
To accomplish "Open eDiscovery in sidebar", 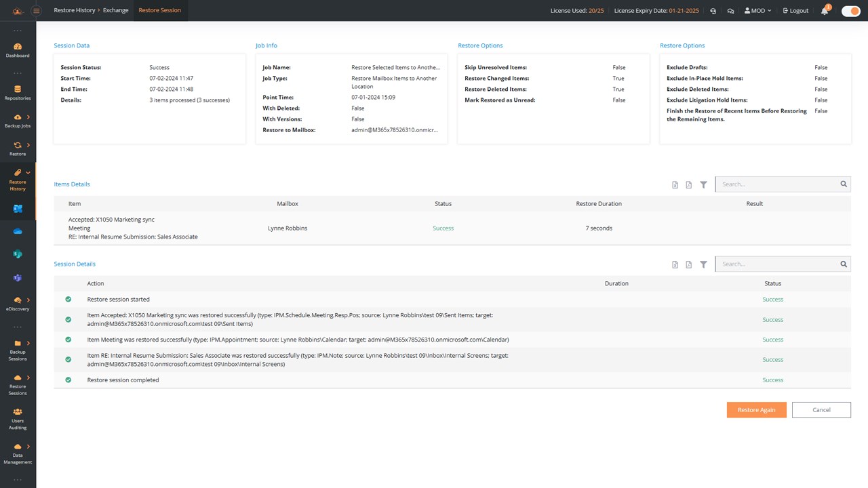I will (18, 304).
